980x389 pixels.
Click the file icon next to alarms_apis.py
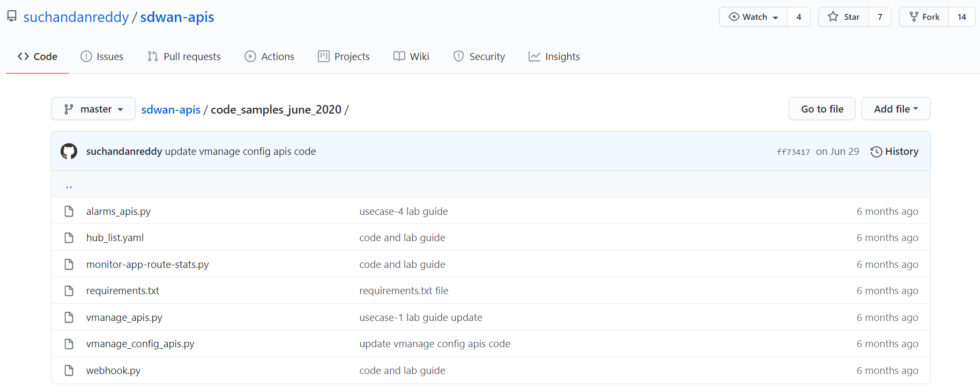click(69, 211)
